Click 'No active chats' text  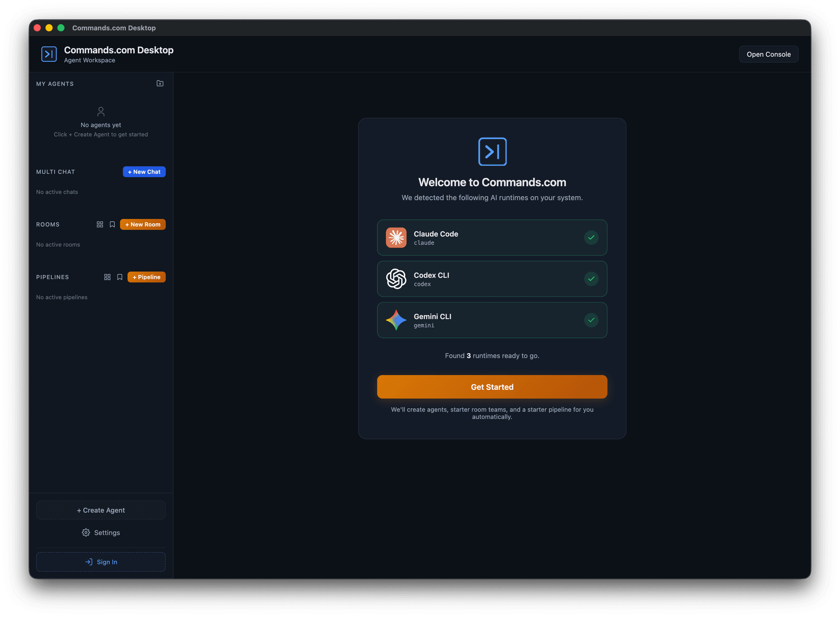[x=57, y=192]
